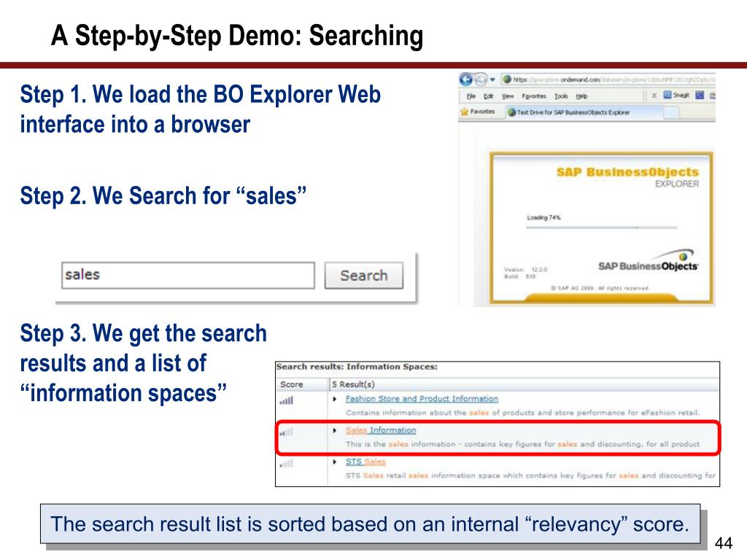Viewport: 747px width, 560px height.
Task: Click the browser Back arrow button
Action: point(465,79)
